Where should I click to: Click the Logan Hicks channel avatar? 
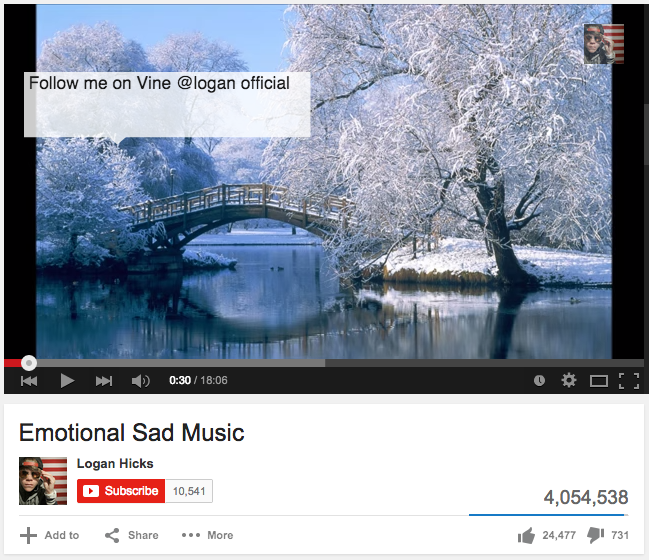[x=43, y=481]
